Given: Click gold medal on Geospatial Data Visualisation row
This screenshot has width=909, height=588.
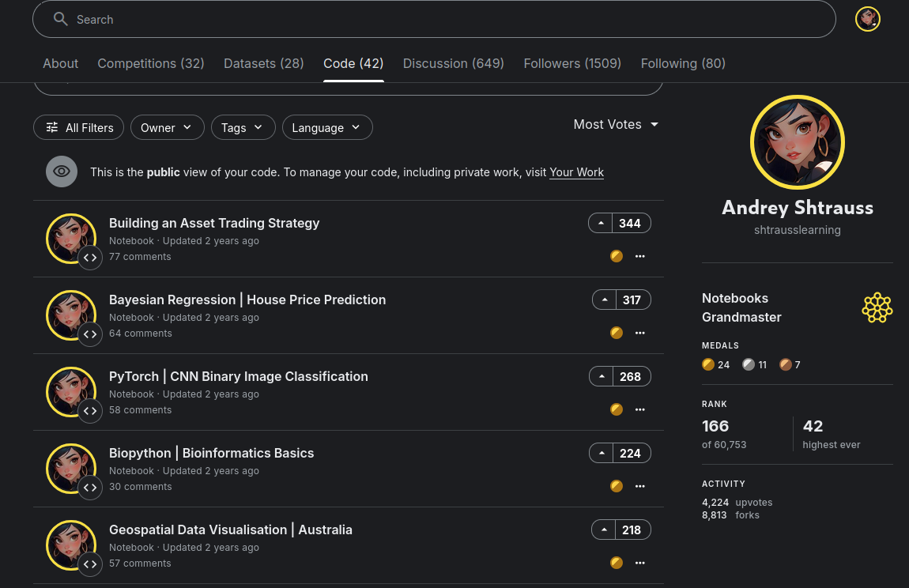Looking at the screenshot, I should point(617,563).
